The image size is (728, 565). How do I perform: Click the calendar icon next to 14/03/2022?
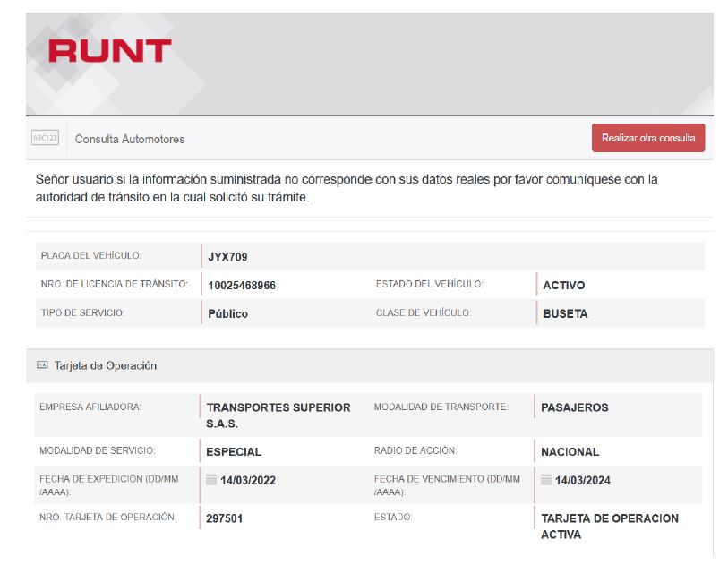[x=211, y=479]
